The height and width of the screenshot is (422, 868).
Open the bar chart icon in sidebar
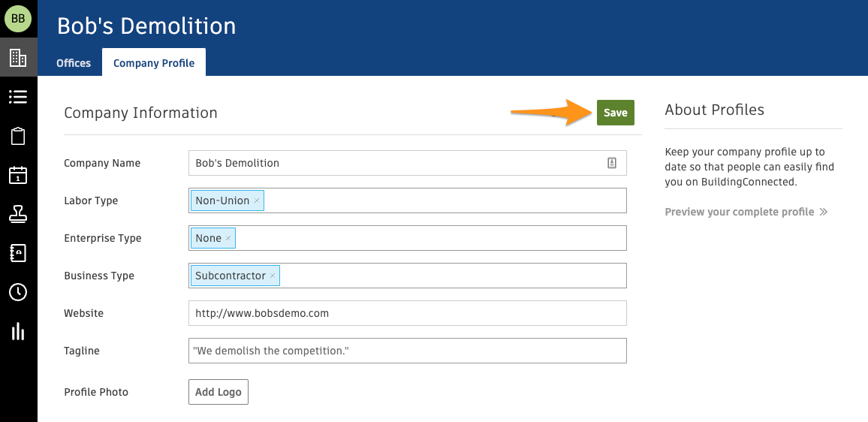click(x=18, y=331)
